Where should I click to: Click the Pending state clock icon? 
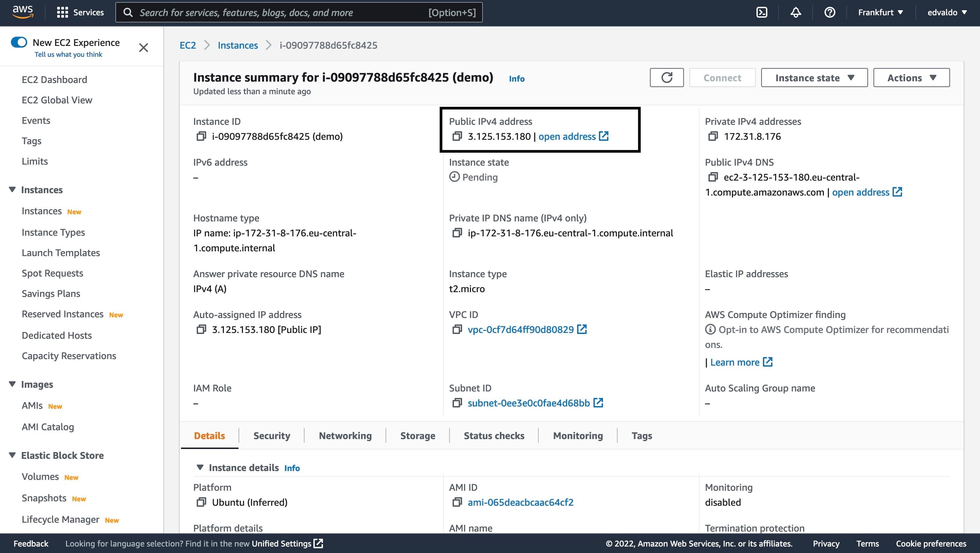pyautogui.click(x=454, y=177)
